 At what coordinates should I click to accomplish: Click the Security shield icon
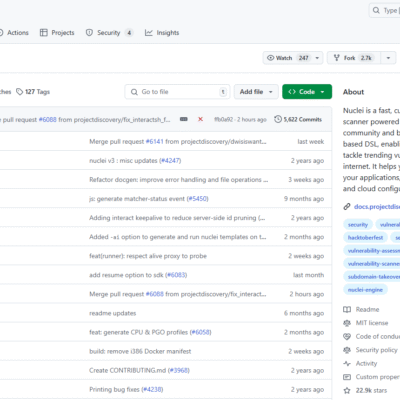point(89,33)
